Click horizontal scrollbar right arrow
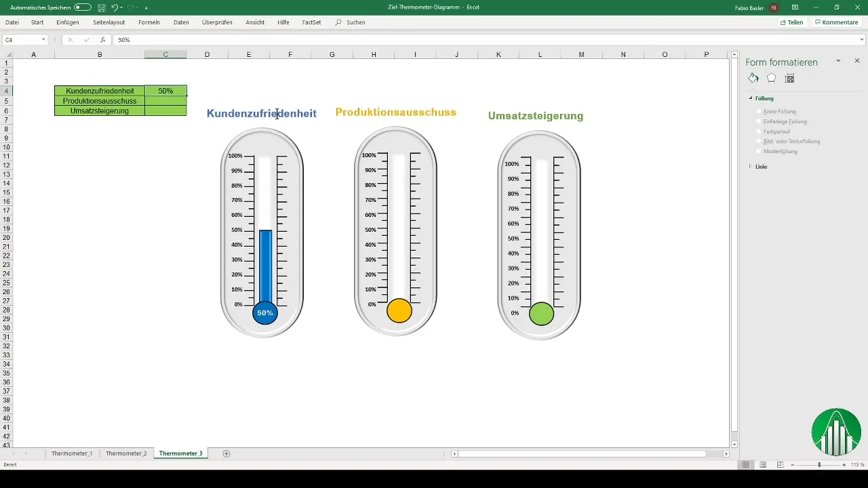 [726, 453]
